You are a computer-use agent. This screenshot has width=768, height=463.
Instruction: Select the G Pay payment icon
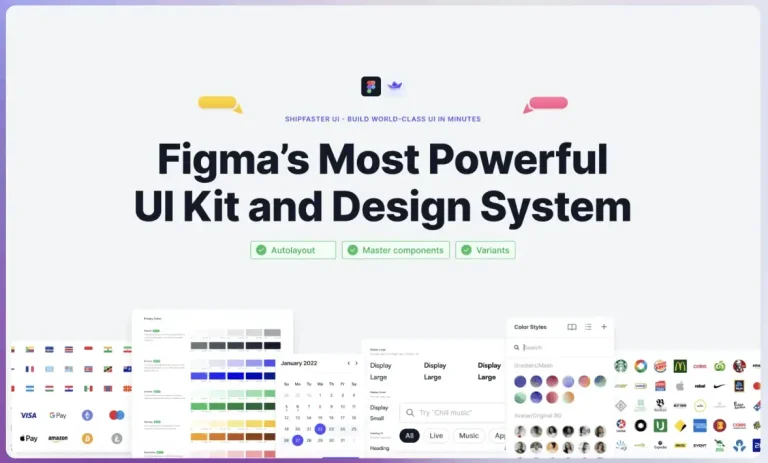58,415
